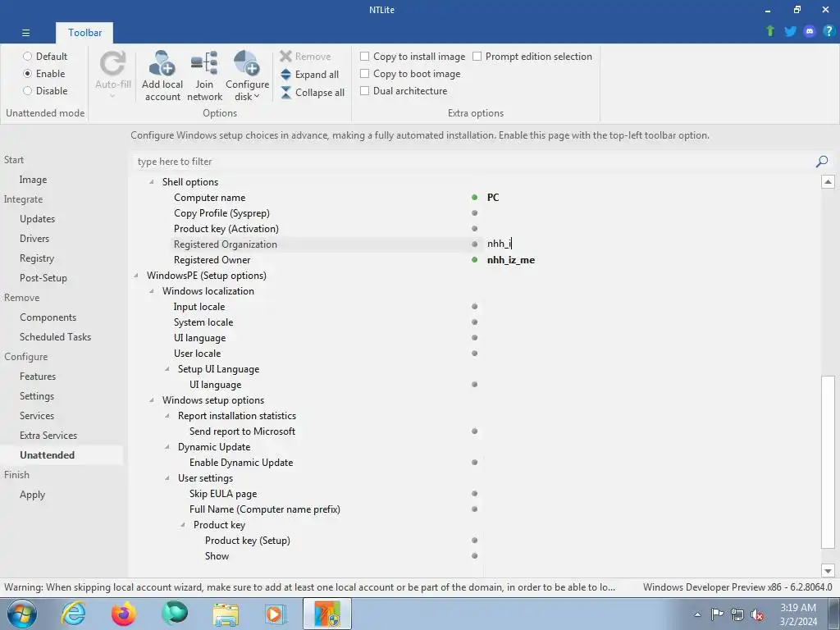Open Registry page in sidebar
The width and height of the screenshot is (840, 630).
pyautogui.click(x=36, y=258)
